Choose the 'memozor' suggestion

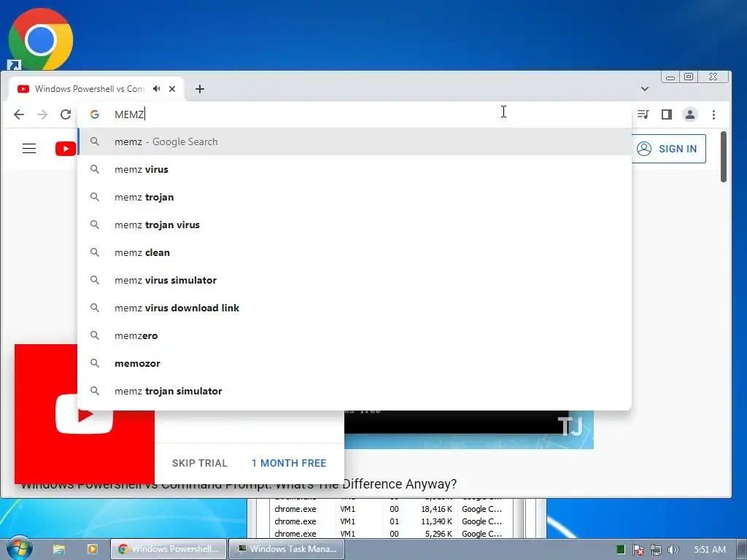[x=355, y=363]
